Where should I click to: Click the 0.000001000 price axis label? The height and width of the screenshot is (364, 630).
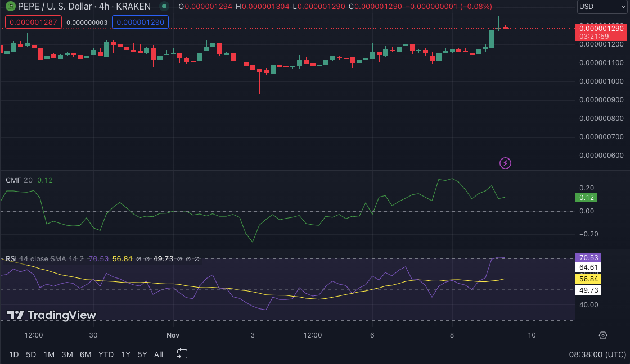click(x=601, y=81)
